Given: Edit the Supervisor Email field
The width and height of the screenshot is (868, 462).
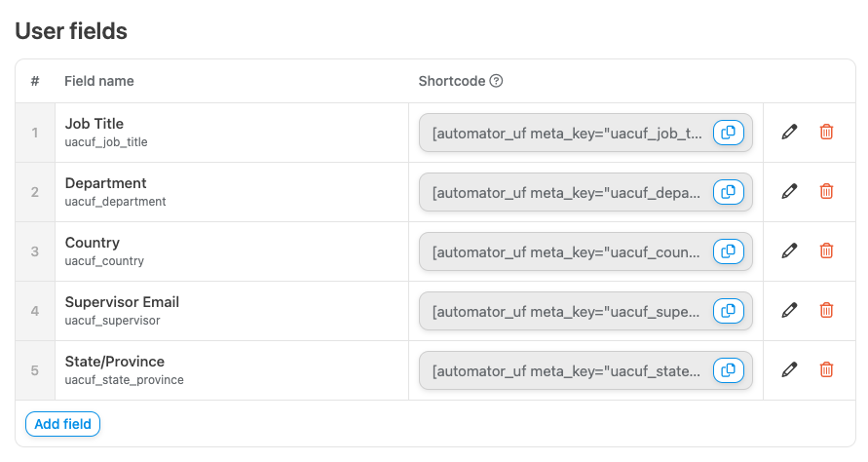Looking at the screenshot, I should point(789,311).
